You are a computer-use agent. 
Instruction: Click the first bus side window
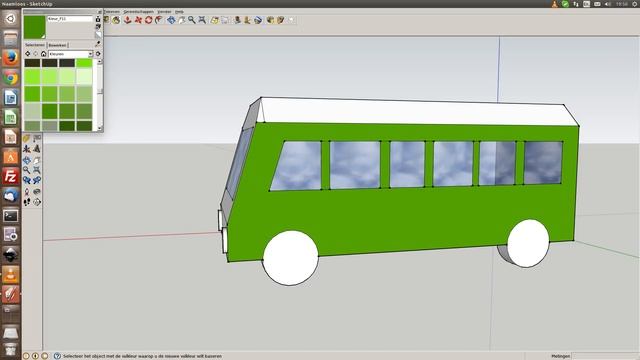click(x=296, y=166)
